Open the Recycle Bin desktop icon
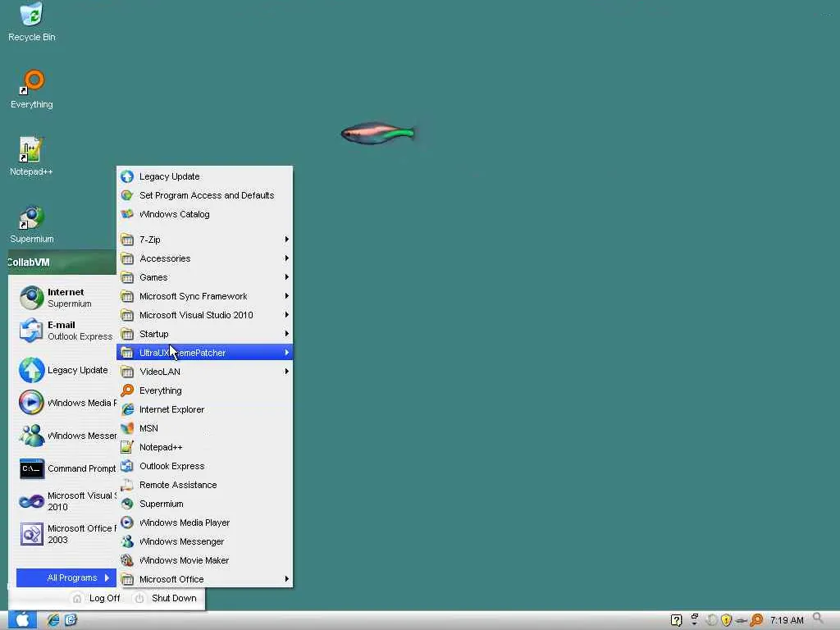840x630 pixels. pyautogui.click(x=32, y=21)
